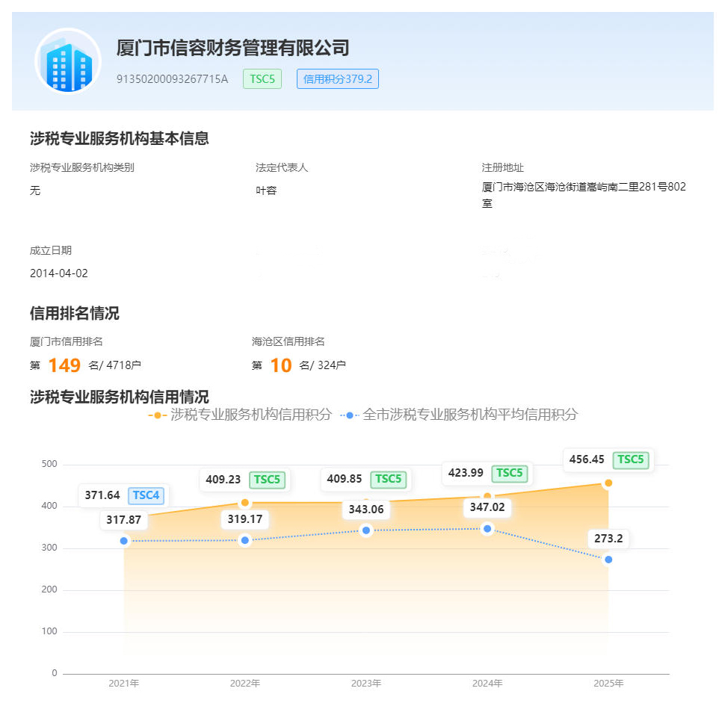Click the 2022年 axis label
The image size is (728, 709).
pyautogui.click(x=245, y=683)
